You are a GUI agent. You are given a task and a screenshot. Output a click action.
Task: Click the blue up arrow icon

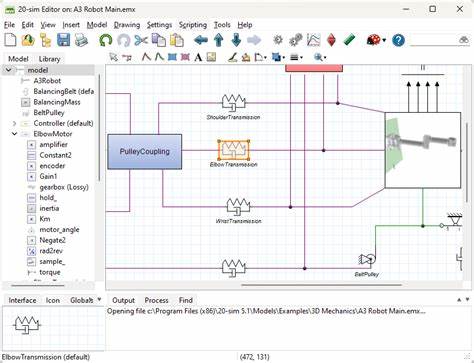[x=219, y=40]
